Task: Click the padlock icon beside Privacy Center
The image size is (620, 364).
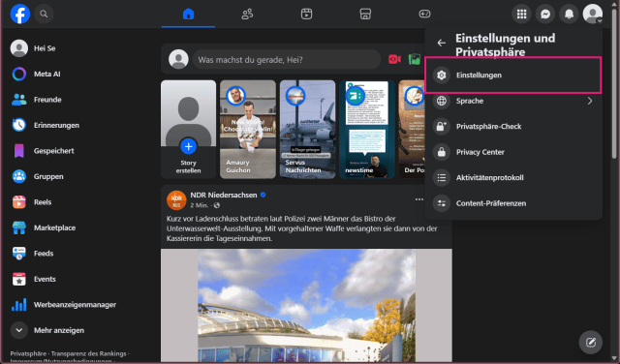Action: point(442,152)
